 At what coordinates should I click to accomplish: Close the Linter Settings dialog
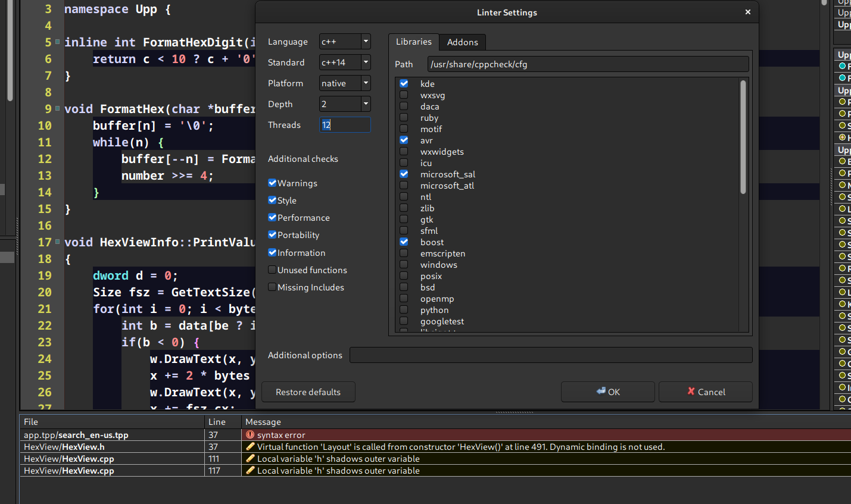coord(748,12)
